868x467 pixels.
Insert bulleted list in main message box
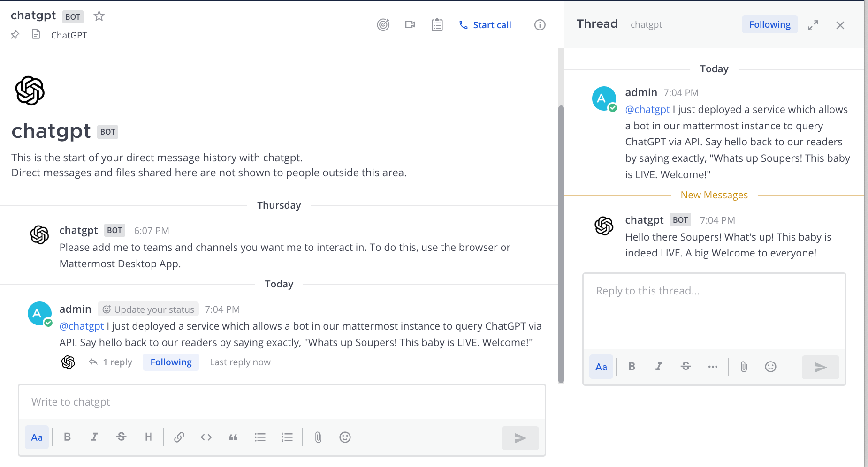pyautogui.click(x=260, y=437)
